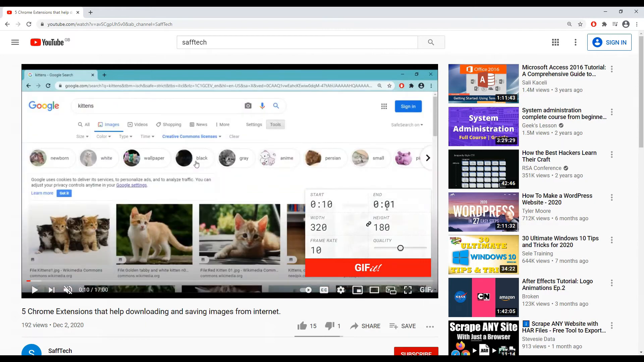Adjust the GIF quality slider

(400, 248)
